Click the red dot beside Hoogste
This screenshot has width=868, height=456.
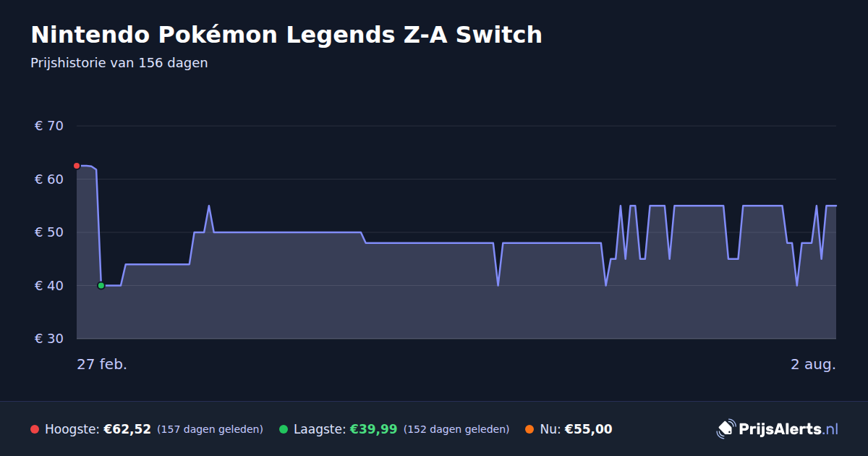click(35, 429)
